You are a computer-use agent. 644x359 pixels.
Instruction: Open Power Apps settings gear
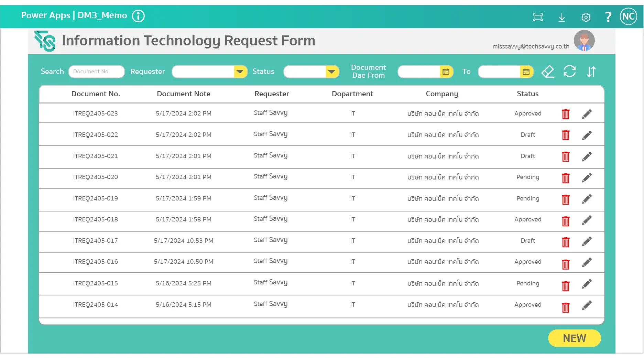586,17
